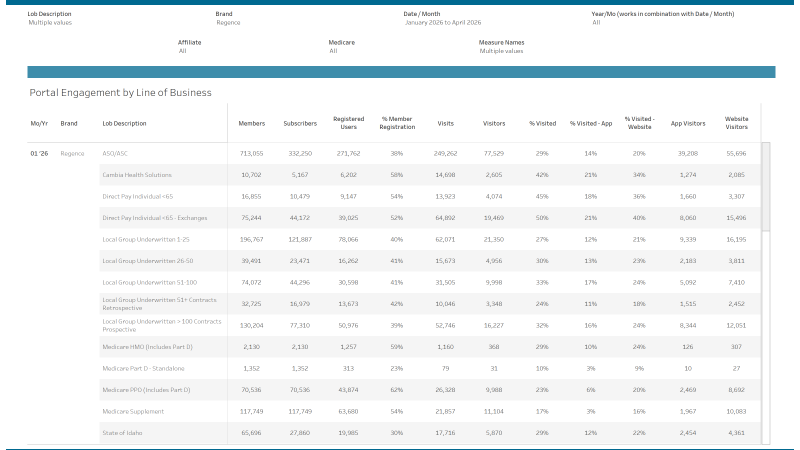Select the ASO/ASC row label
This screenshot has height=450, width=800.
[x=115, y=154]
